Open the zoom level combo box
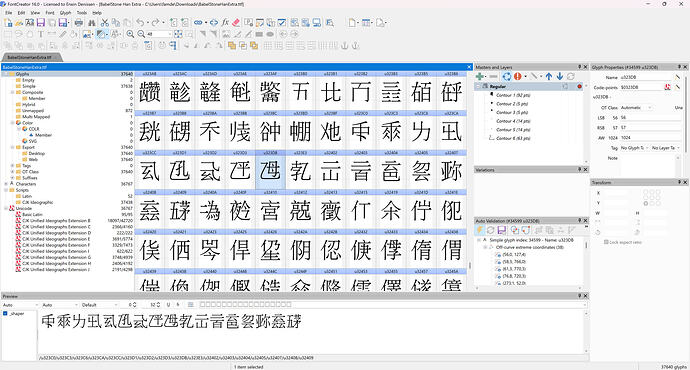690x370 pixels. point(159,34)
